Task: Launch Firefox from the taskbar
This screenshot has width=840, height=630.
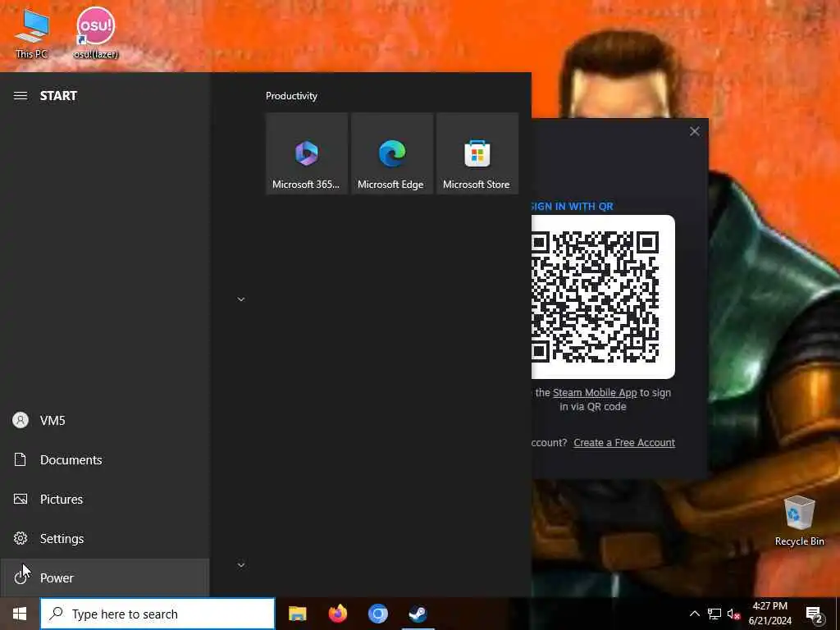Action: point(337,614)
